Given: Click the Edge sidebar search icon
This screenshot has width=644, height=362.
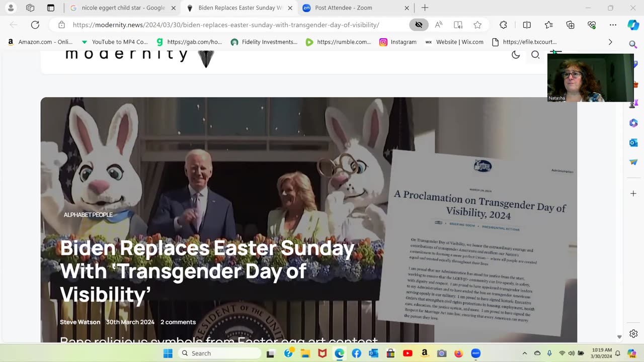Looking at the screenshot, I should (x=633, y=45).
